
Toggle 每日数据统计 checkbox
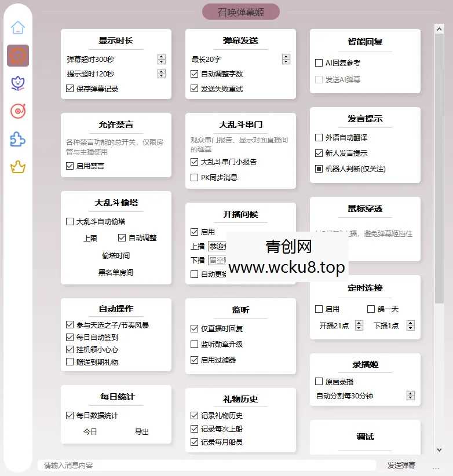70,415
